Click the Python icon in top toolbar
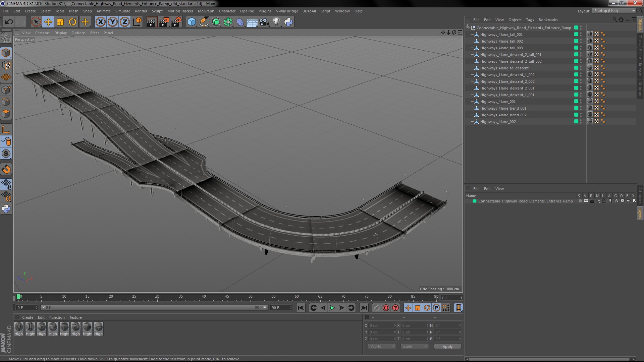This screenshot has width=644, height=362. pyautogui.click(x=288, y=22)
